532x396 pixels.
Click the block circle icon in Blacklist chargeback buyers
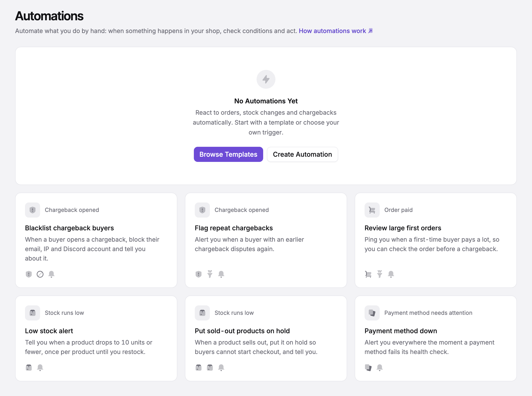40,274
